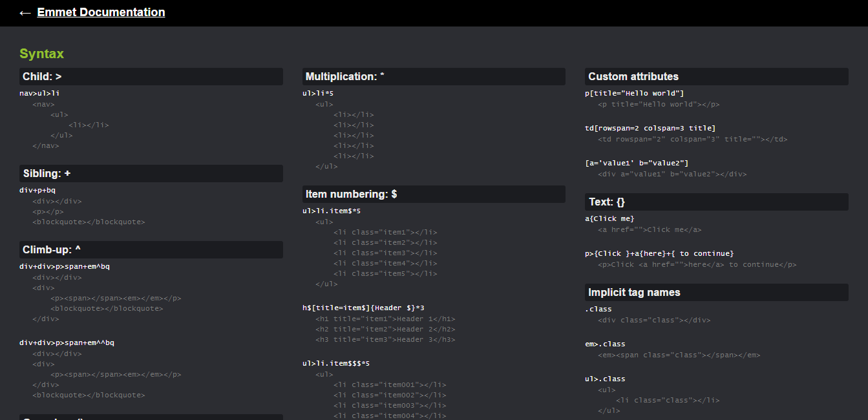Click the abbreviation ul>li.item$*5
This screenshot has width=868, height=420.
click(332, 211)
